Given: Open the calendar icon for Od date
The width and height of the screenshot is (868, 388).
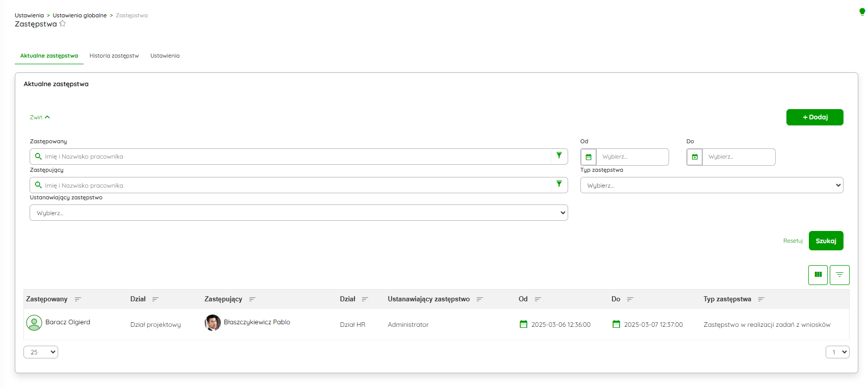Looking at the screenshot, I should [x=588, y=157].
